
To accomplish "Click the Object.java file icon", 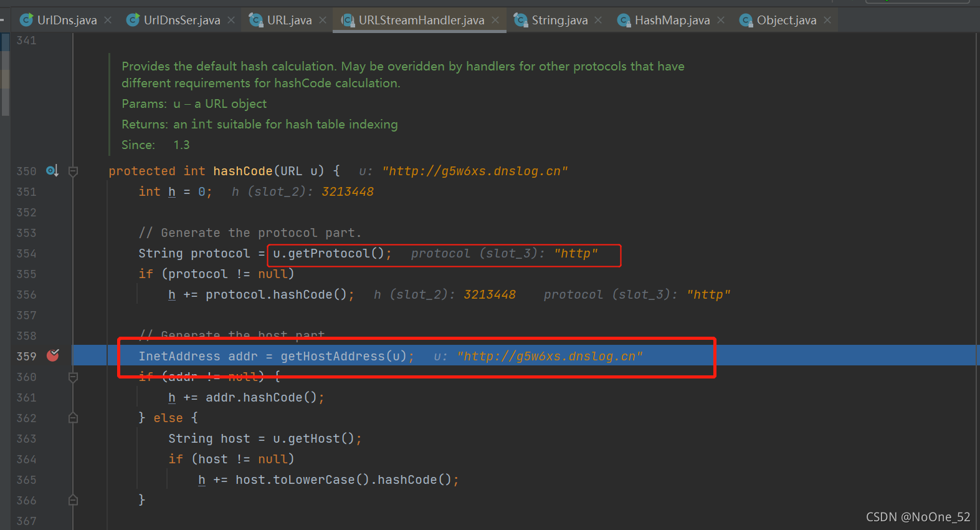I will point(746,21).
